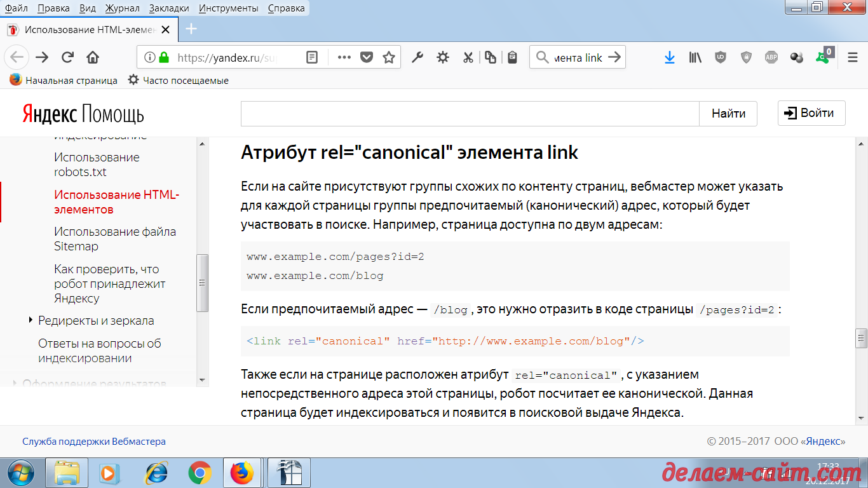Click the browser search box text
Image resolution: width=868 pixels, height=488 pixels.
click(577, 57)
